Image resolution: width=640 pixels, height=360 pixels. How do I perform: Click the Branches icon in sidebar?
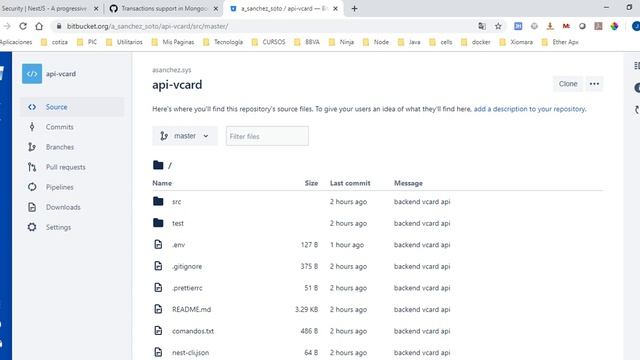pyautogui.click(x=32, y=147)
